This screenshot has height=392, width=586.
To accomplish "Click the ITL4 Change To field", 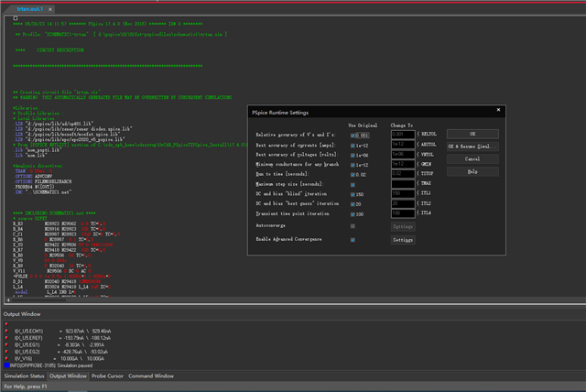I will (x=403, y=213).
